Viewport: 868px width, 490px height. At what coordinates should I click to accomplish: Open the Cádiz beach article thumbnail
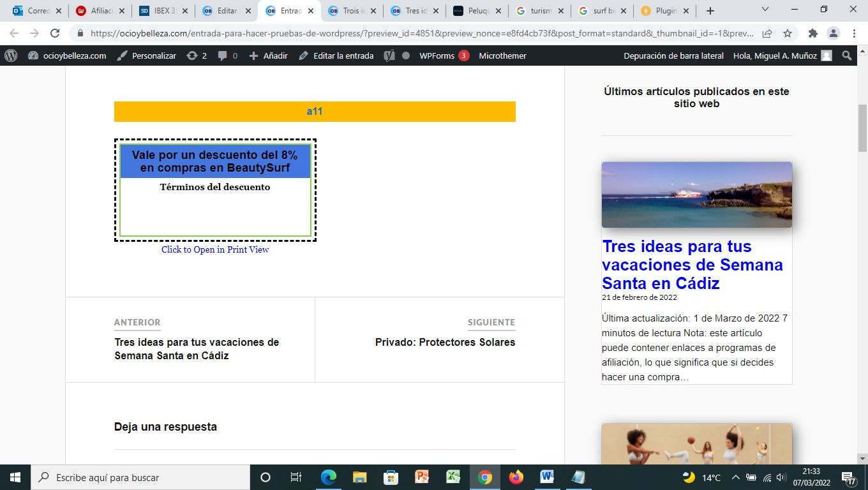pyautogui.click(x=696, y=195)
